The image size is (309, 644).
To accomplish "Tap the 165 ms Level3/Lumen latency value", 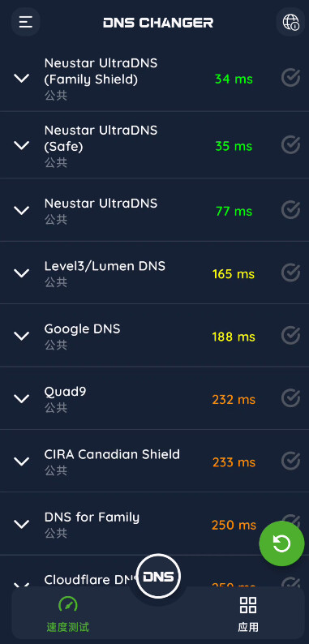I will click(x=234, y=274).
